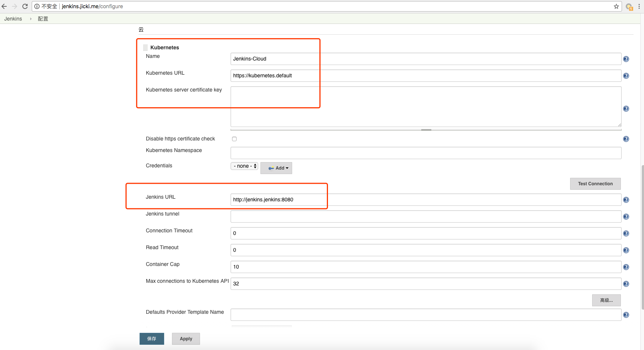The width and height of the screenshot is (644, 350).
Task: Click the Test Connection button
Action: 595,184
